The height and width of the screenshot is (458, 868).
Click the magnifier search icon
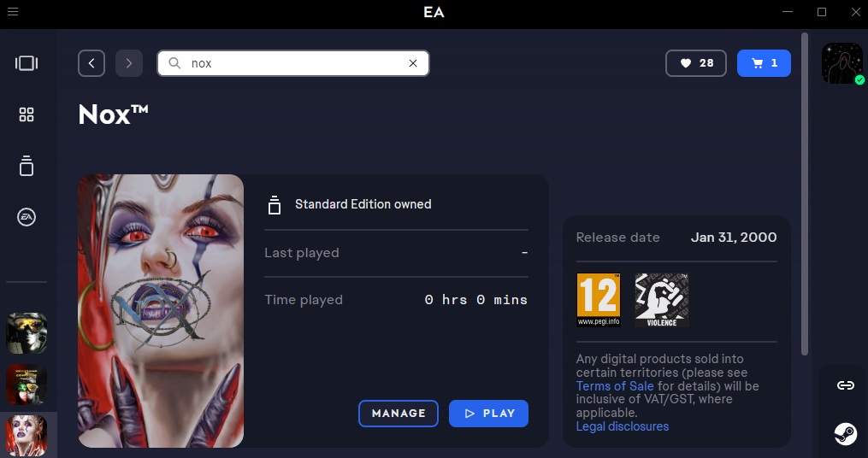pyautogui.click(x=174, y=63)
